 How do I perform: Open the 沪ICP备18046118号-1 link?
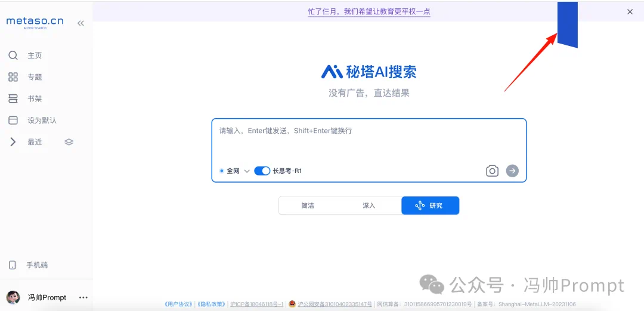(x=256, y=304)
